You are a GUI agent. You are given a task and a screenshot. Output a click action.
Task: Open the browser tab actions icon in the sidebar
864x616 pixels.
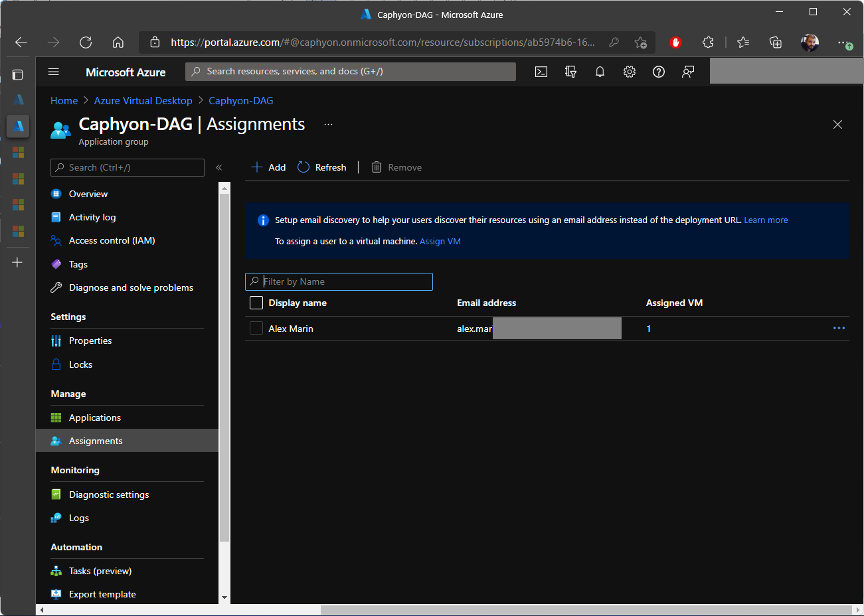click(18, 74)
